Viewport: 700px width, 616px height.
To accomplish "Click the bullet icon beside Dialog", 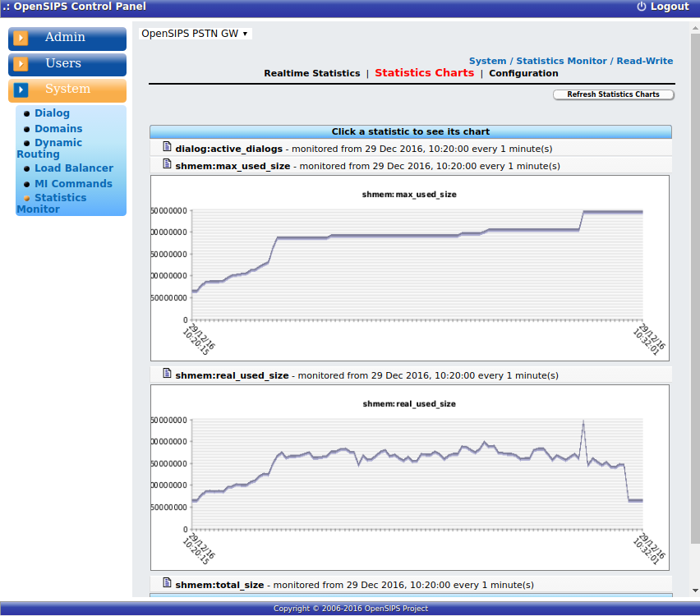I will point(27,113).
